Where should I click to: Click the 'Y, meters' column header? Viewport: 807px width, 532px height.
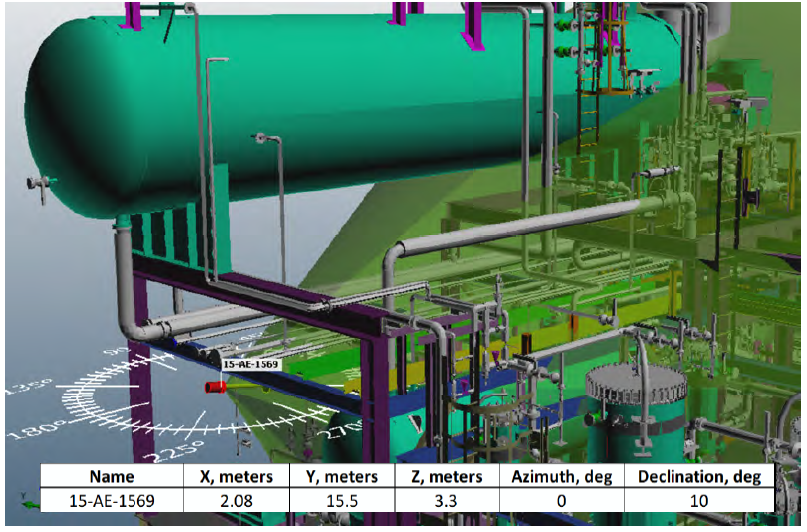click(x=342, y=476)
